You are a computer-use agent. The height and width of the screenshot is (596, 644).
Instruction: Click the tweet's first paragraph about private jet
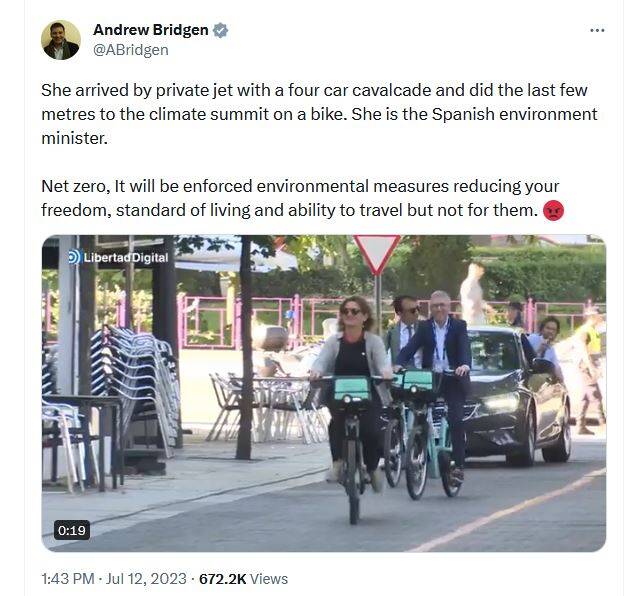pyautogui.click(x=320, y=114)
